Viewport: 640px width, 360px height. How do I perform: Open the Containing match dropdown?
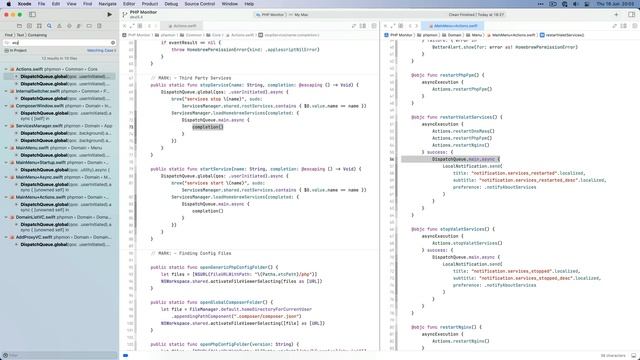pos(37,35)
